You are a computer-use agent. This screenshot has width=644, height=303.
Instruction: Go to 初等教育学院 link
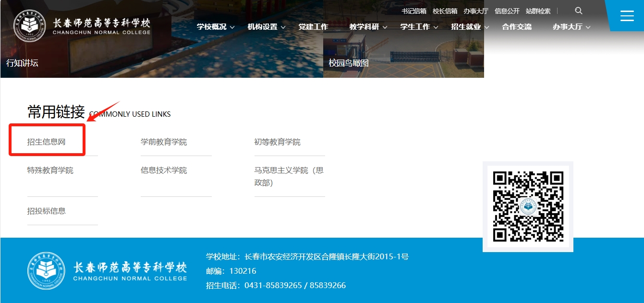pyautogui.click(x=277, y=142)
